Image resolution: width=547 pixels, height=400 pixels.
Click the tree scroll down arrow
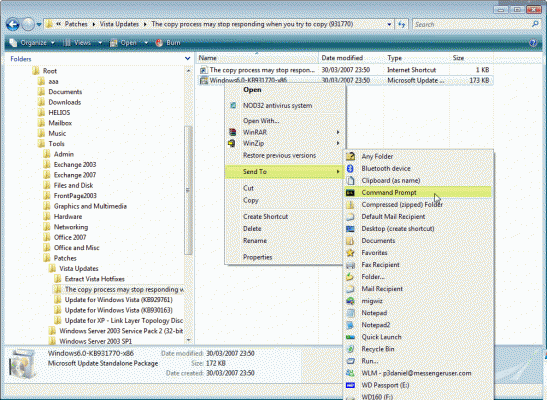click(188, 340)
